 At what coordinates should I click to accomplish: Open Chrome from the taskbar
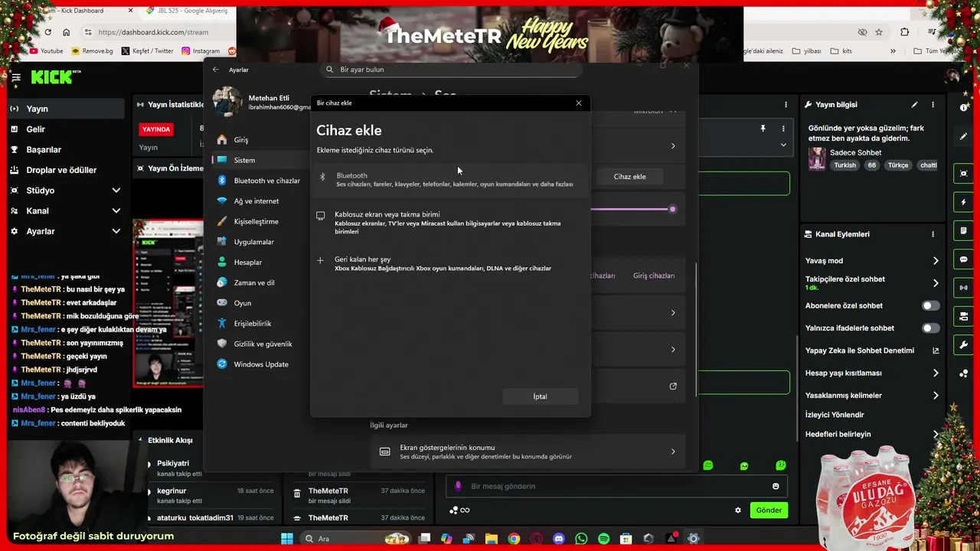[514, 539]
